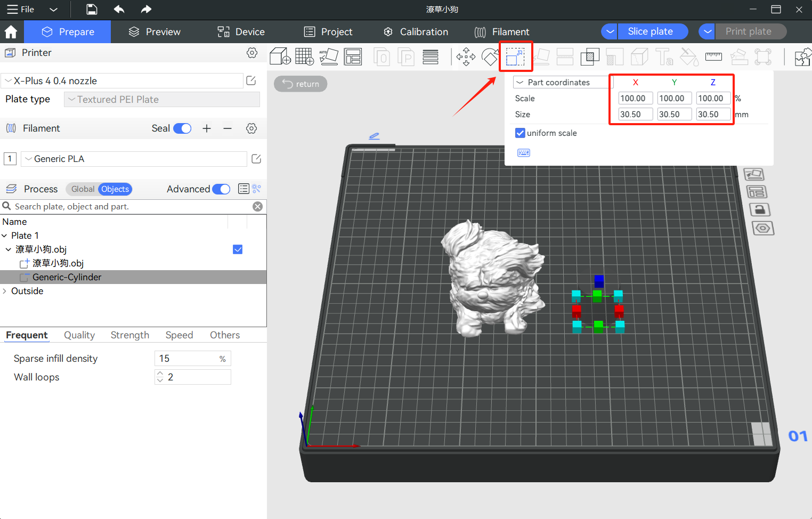Click the Text shape tool icon
The width and height of the screenshot is (812, 519).
[x=664, y=56]
